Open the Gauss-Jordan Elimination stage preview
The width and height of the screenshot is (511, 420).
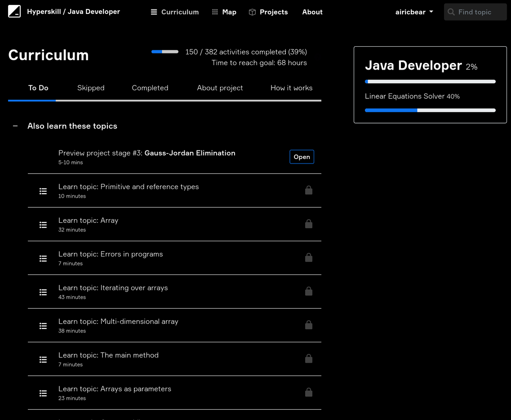(302, 157)
